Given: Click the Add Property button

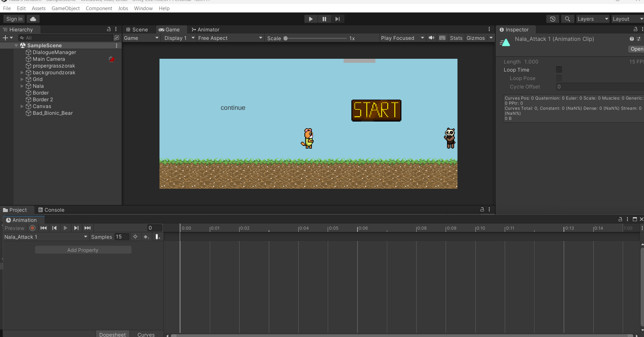Looking at the screenshot, I should point(83,250).
